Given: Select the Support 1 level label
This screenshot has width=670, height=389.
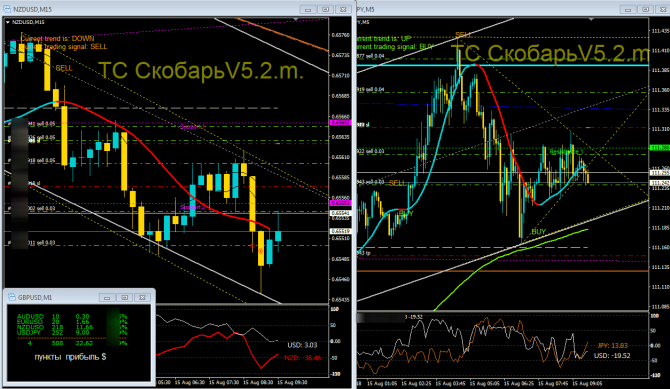Looking at the screenshot, I should tap(192, 127).
